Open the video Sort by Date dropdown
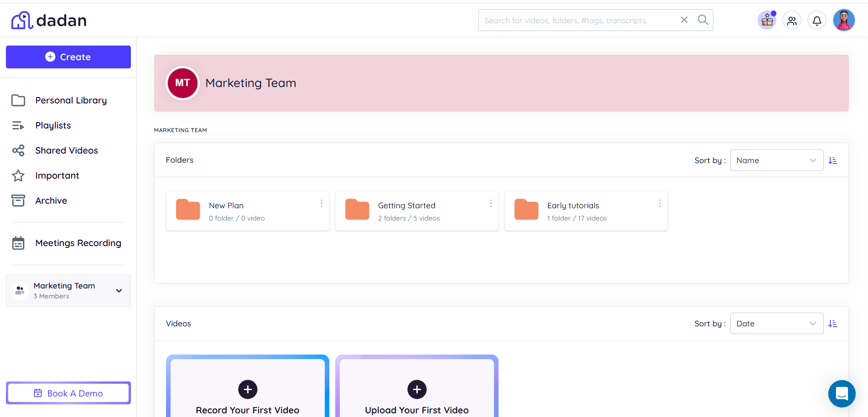Screen dimensions: 868x417 776,323
